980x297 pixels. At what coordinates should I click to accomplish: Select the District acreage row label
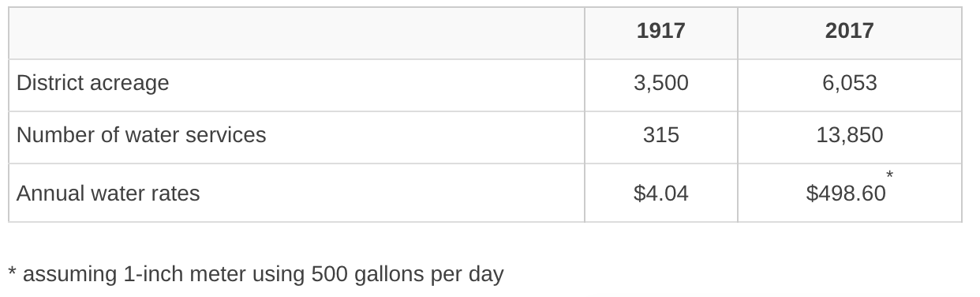tap(92, 83)
